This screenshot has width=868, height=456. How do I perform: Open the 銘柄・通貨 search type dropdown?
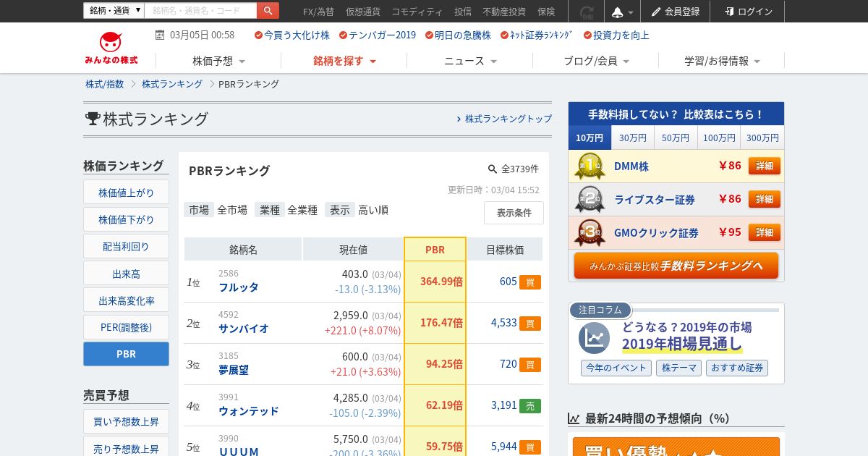114,11
